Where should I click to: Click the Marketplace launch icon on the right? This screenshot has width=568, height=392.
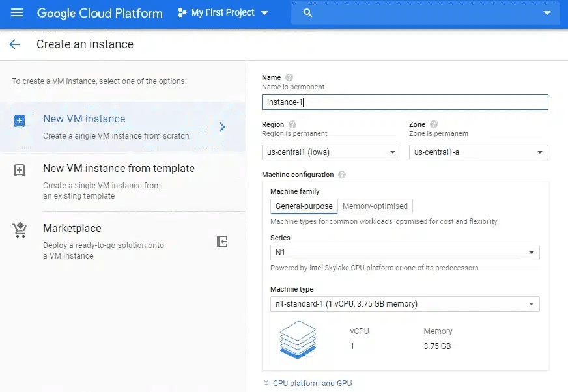tap(222, 242)
